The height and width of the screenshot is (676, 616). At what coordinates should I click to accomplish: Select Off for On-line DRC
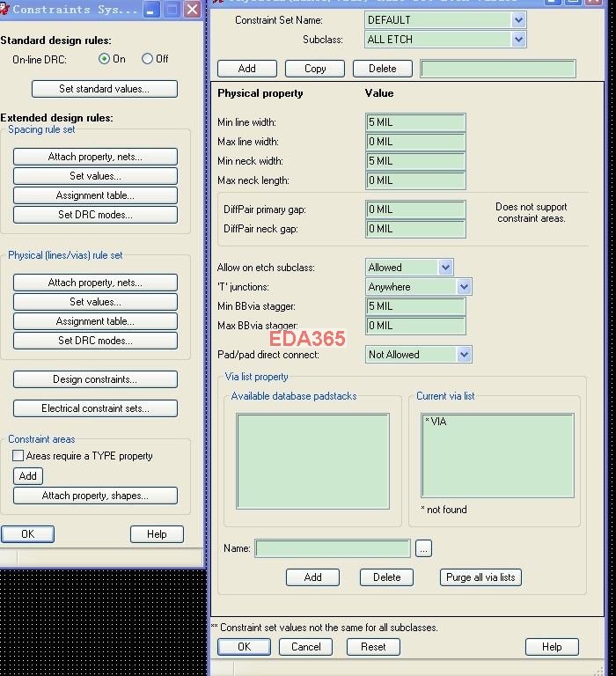tap(147, 59)
